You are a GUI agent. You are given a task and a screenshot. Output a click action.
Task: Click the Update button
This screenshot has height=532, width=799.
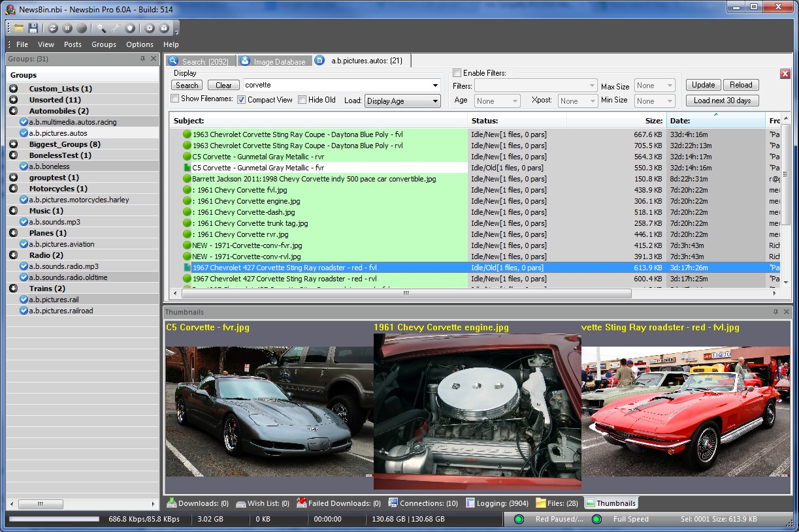[x=704, y=85]
